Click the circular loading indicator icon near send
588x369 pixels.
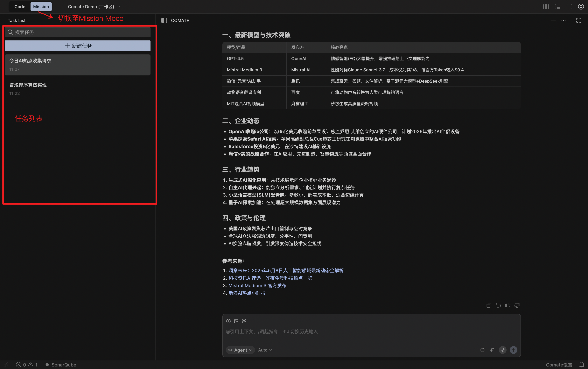click(482, 350)
